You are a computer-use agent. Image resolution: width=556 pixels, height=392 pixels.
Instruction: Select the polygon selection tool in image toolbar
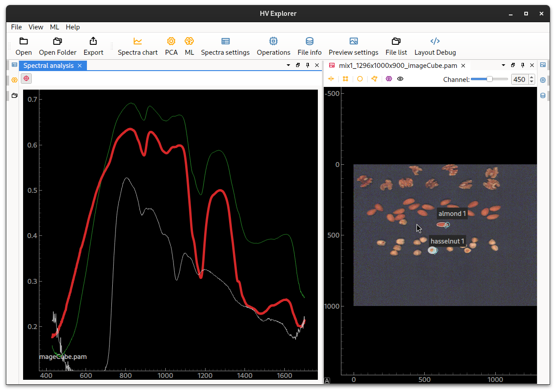[x=374, y=79]
